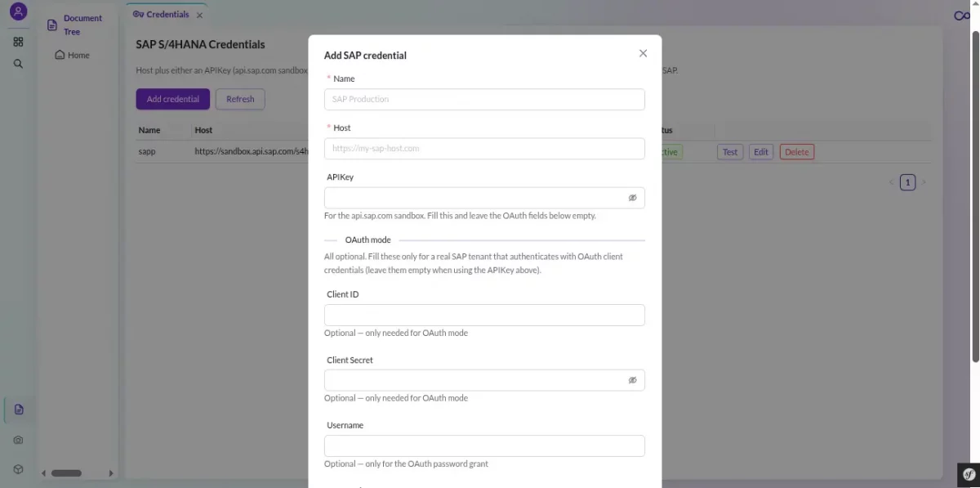Open the Symfony debug toolbar icon
The image size is (980, 488).
(969, 474)
